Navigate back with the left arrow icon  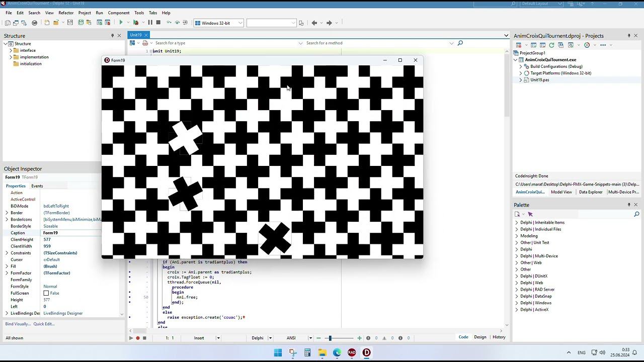tap(314, 23)
